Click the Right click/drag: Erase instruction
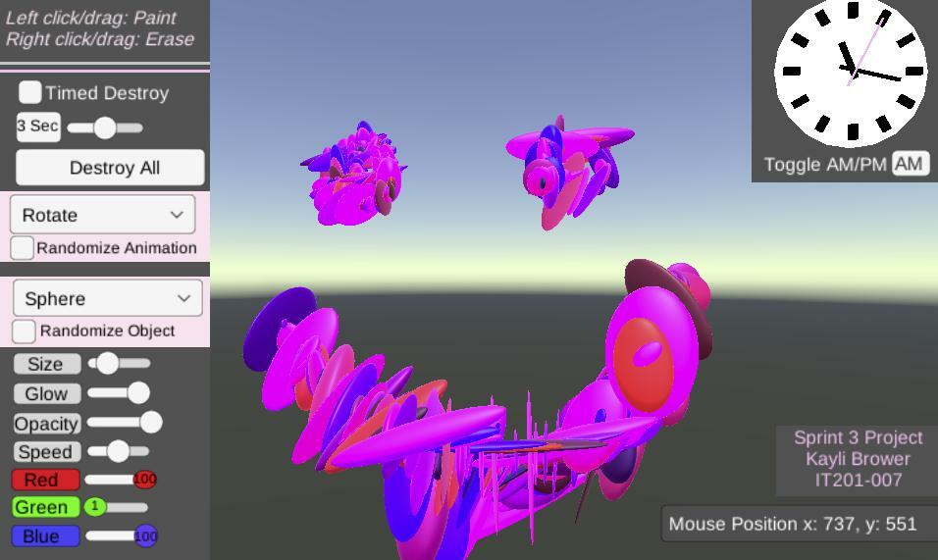Screen dimensions: 938x560 click(x=100, y=39)
